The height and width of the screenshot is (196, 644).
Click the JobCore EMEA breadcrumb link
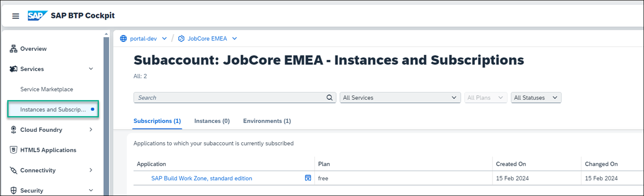[207, 39]
